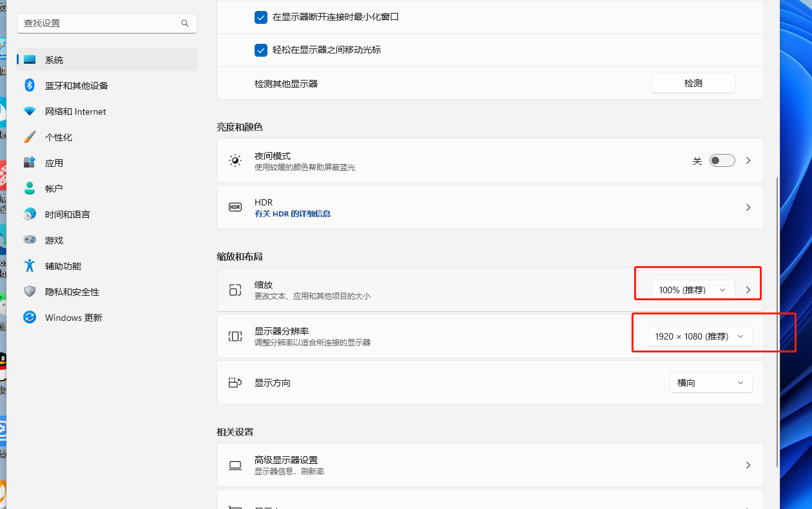812x509 pixels.
Task: Open the display orientation dropdown
Action: 711,383
